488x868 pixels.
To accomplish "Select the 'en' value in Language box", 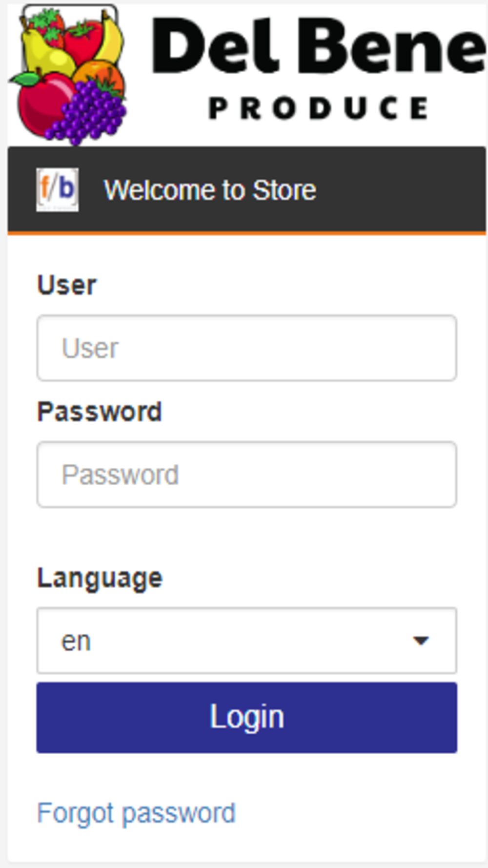I will coord(76,641).
